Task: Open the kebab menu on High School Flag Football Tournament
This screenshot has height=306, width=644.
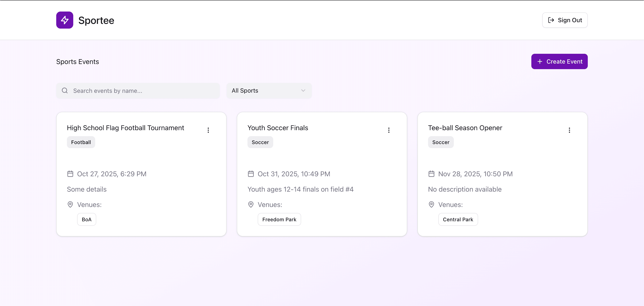Action: 208,130
